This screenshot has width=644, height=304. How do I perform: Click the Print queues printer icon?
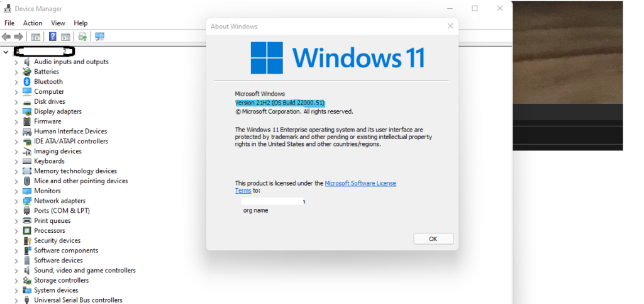click(x=26, y=221)
